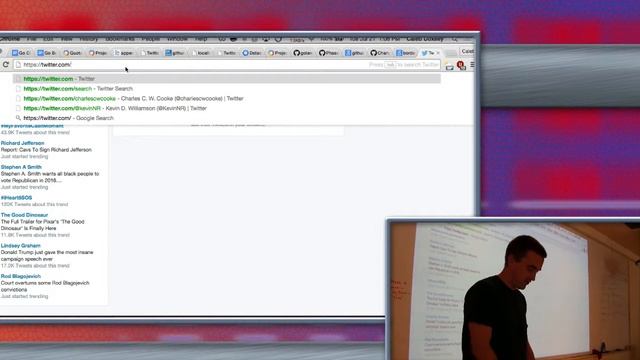Viewport: 640px width, 360px height.
Task: Close the active Twitter tab
Action: 438,53
